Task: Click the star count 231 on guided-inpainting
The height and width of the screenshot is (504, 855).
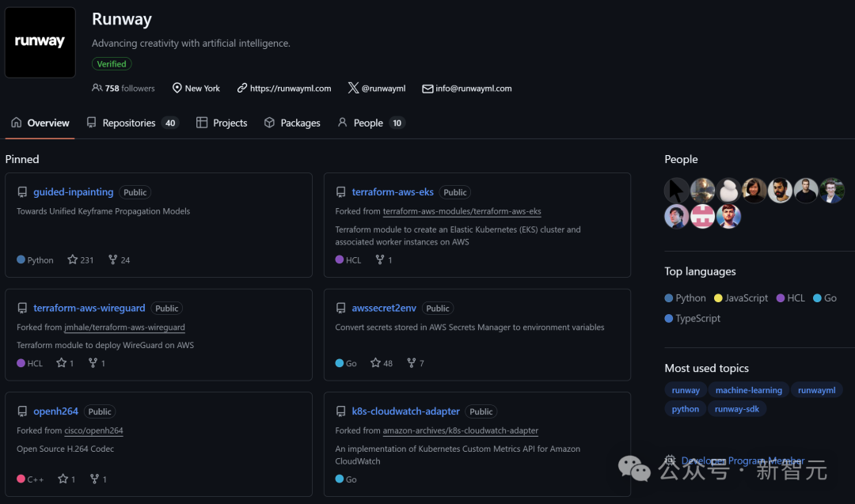Action: (81, 260)
